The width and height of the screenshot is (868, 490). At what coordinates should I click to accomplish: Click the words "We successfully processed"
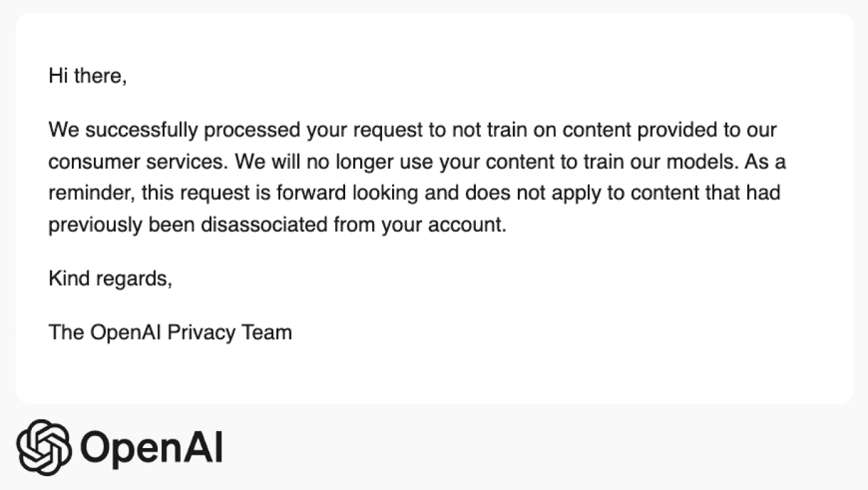[175, 130]
